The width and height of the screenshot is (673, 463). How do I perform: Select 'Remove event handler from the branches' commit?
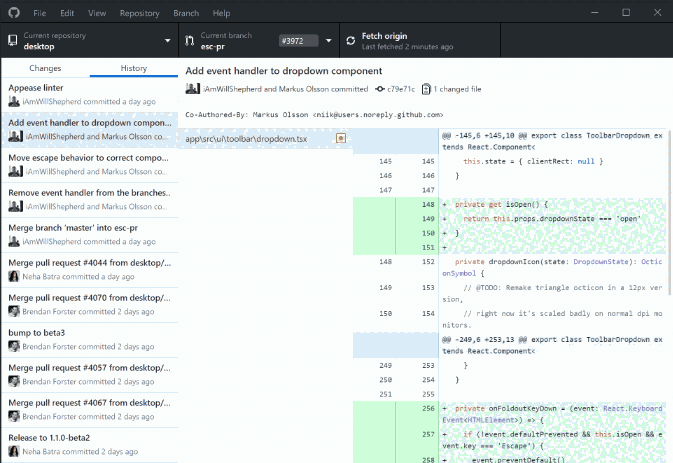pyautogui.click(x=89, y=200)
